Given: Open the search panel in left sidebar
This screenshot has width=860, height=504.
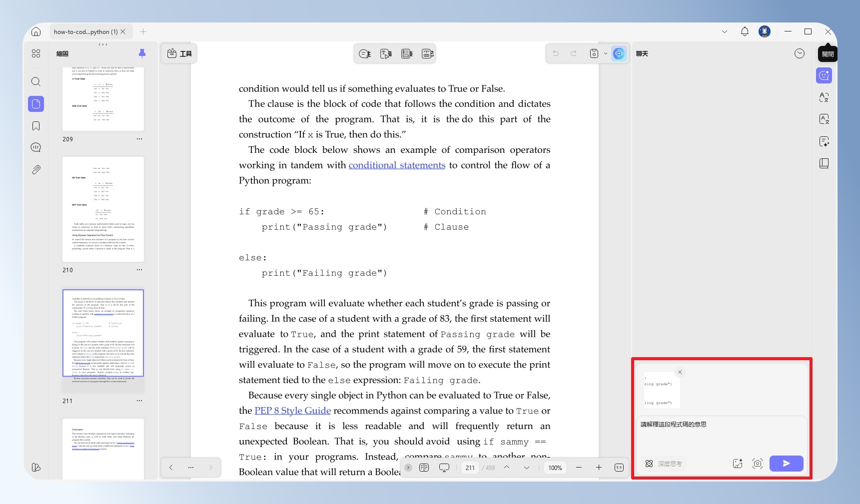Looking at the screenshot, I should pos(36,82).
